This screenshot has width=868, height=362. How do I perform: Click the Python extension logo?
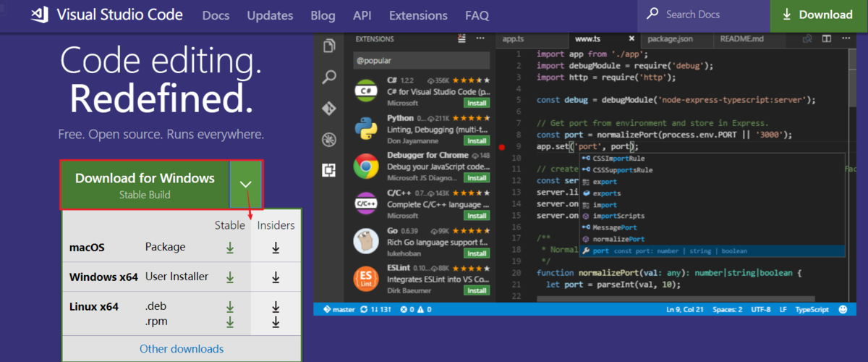click(x=367, y=128)
